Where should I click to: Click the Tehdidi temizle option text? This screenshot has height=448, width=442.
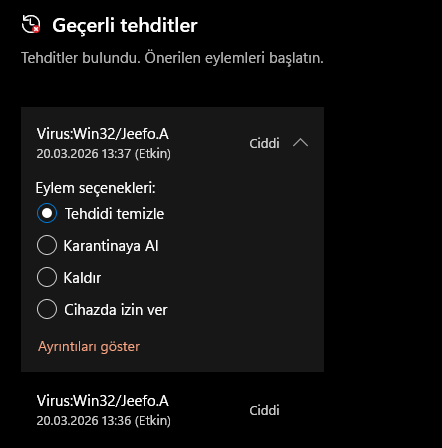pos(114,214)
